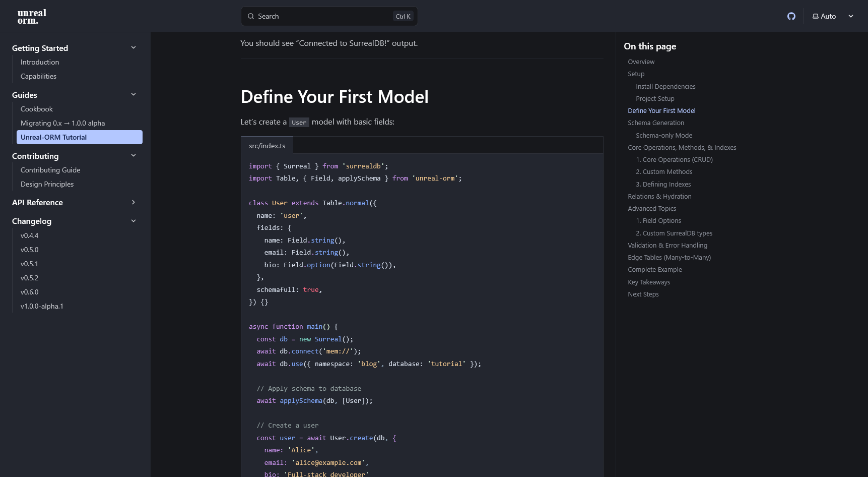Navigate to Complete Example section

654,270
